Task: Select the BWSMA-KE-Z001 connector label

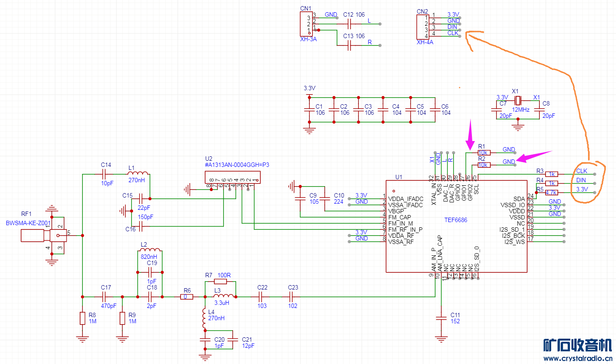Action: pos(28,223)
